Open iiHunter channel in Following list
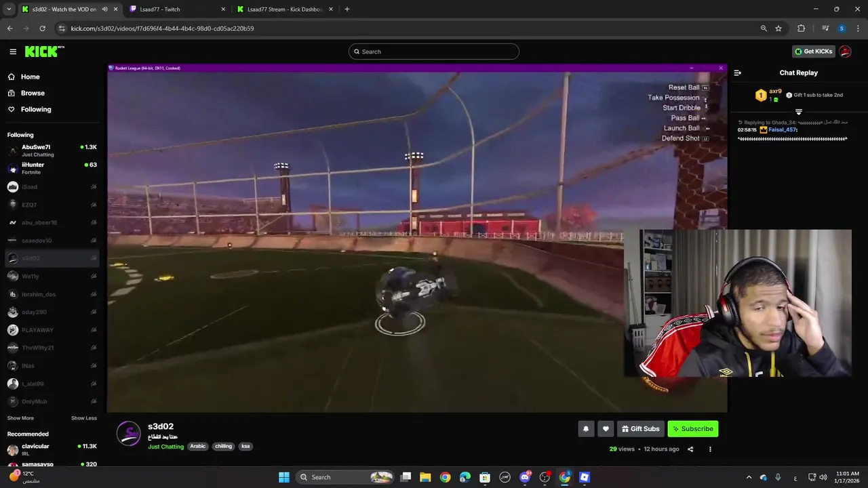The image size is (868, 488). pyautogui.click(x=52, y=168)
